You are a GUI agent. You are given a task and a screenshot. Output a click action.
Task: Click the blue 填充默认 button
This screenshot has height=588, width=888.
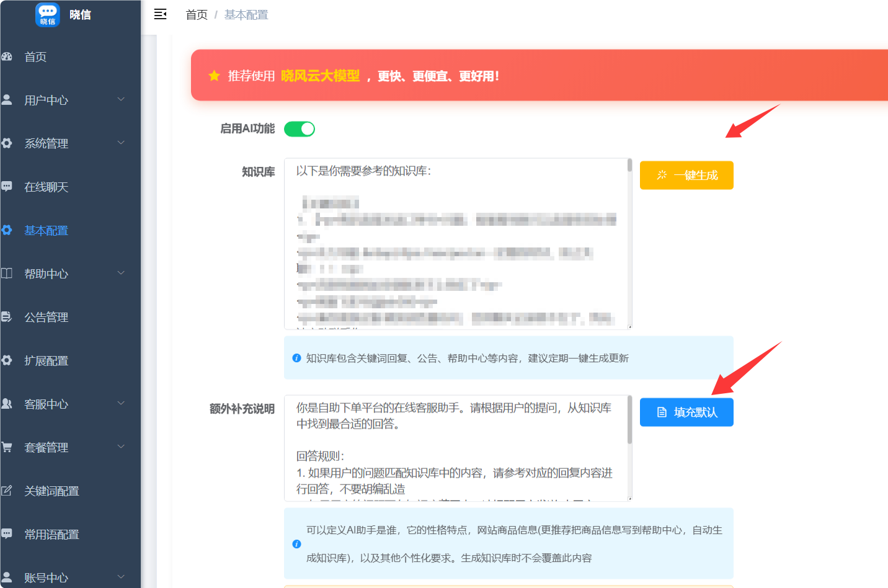(x=686, y=412)
